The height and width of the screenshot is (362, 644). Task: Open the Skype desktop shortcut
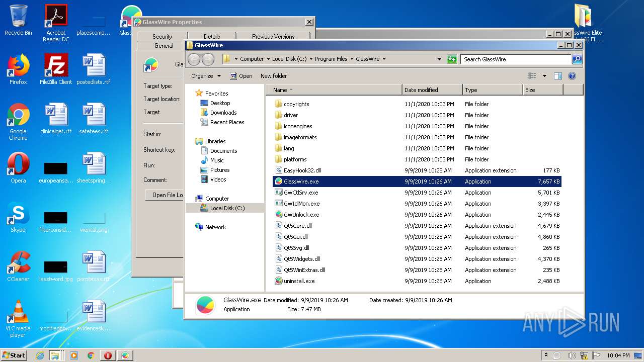tap(18, 217)
